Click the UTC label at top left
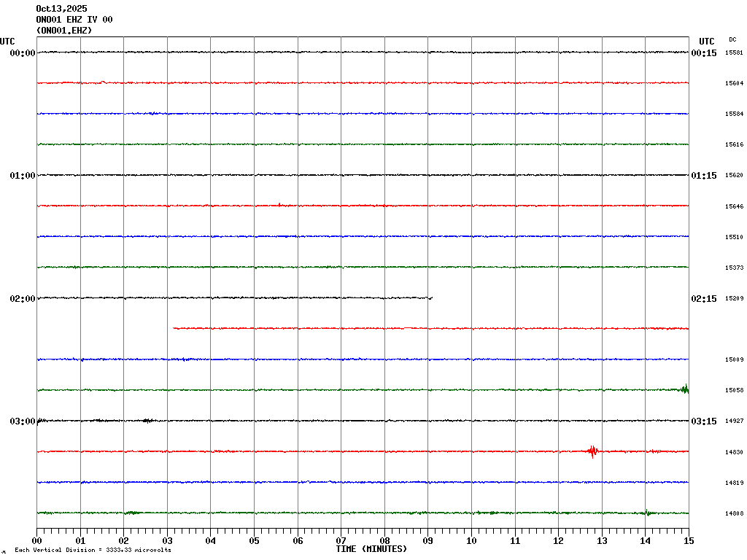Image resolution: width=747 pixels, height=560 pixels. (x=7, y=42)
